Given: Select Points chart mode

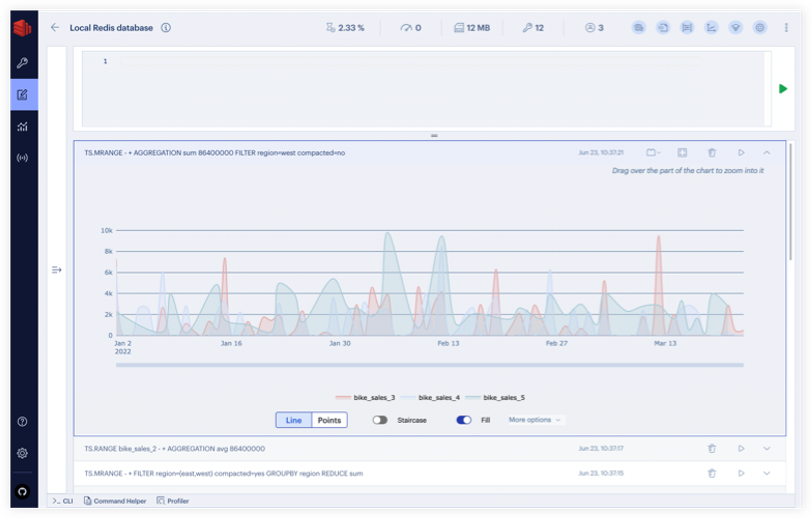Looking at the screenshot, I should [x=329, y=420].
